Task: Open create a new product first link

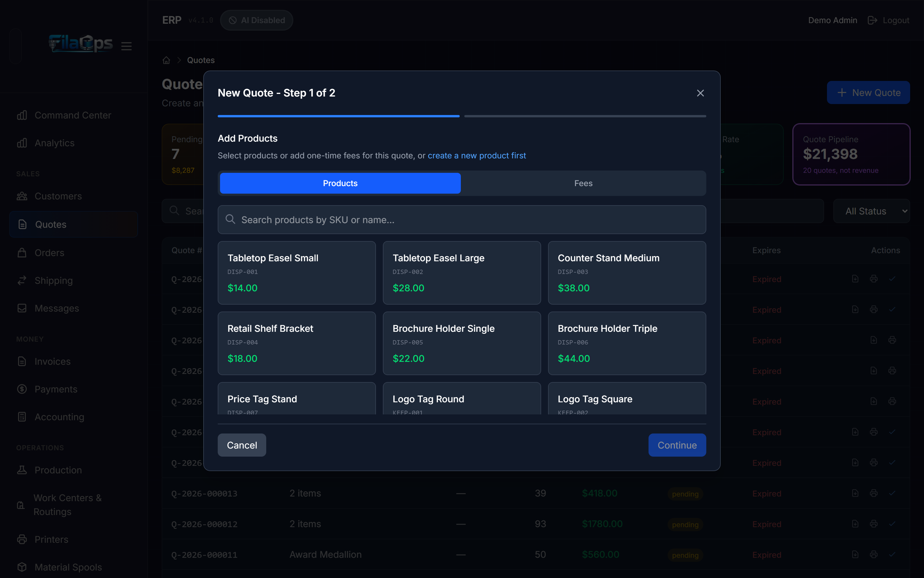Action: coord(476,155)
